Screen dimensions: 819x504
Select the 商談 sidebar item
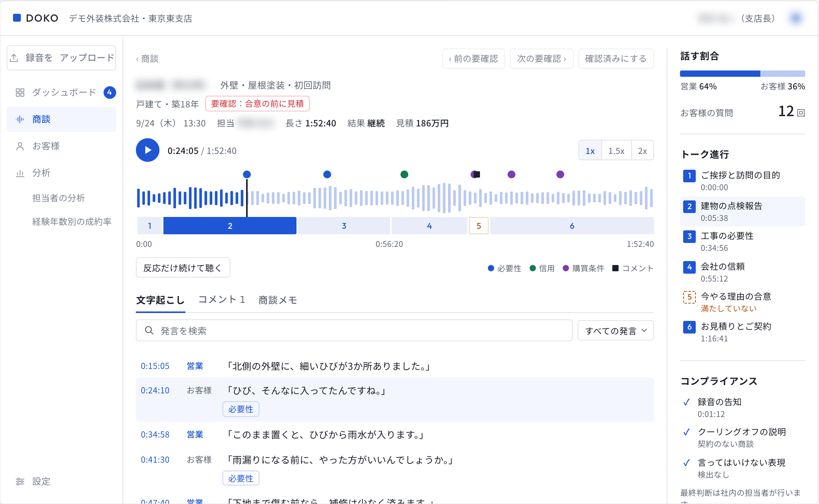[x=61, y=119]
